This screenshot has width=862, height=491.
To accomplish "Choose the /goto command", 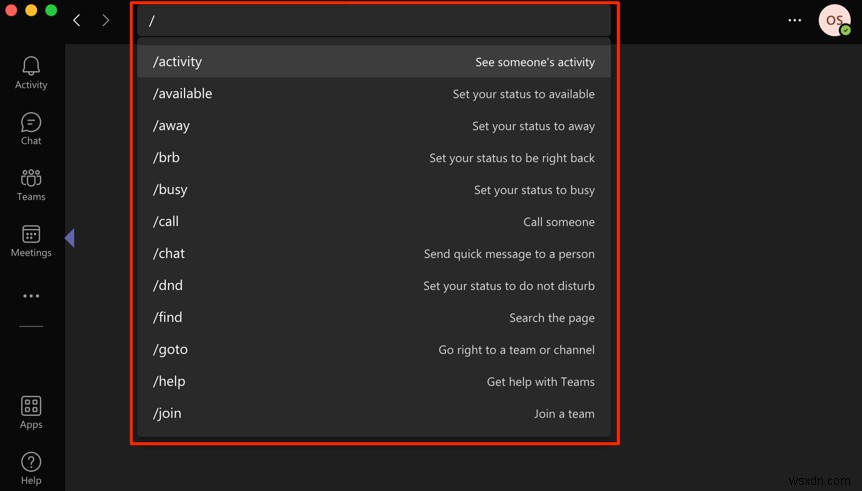I will [374, 350].
